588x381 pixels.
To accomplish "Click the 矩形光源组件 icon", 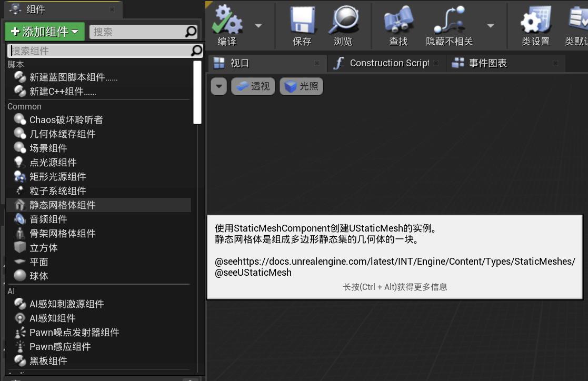I will (19, 176).
